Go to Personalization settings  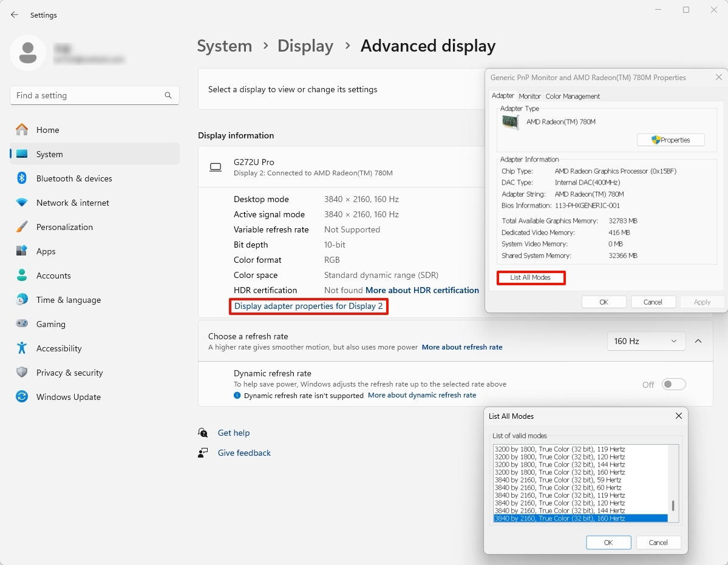(x=64, y=227)
